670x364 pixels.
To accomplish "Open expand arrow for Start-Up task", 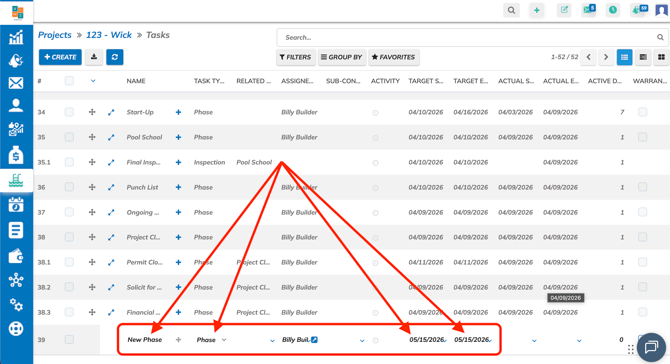I will pyautogui.click(x=111, y=112).
